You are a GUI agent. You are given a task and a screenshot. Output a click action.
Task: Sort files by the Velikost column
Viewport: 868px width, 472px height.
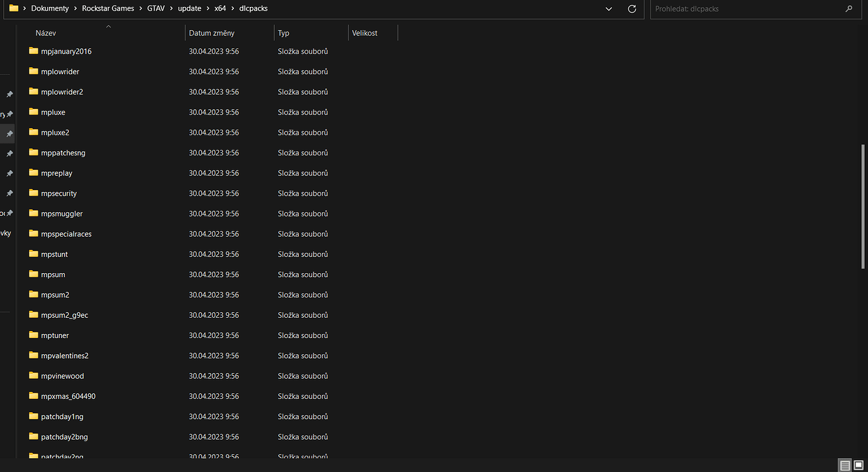click(x=365, y=33)
